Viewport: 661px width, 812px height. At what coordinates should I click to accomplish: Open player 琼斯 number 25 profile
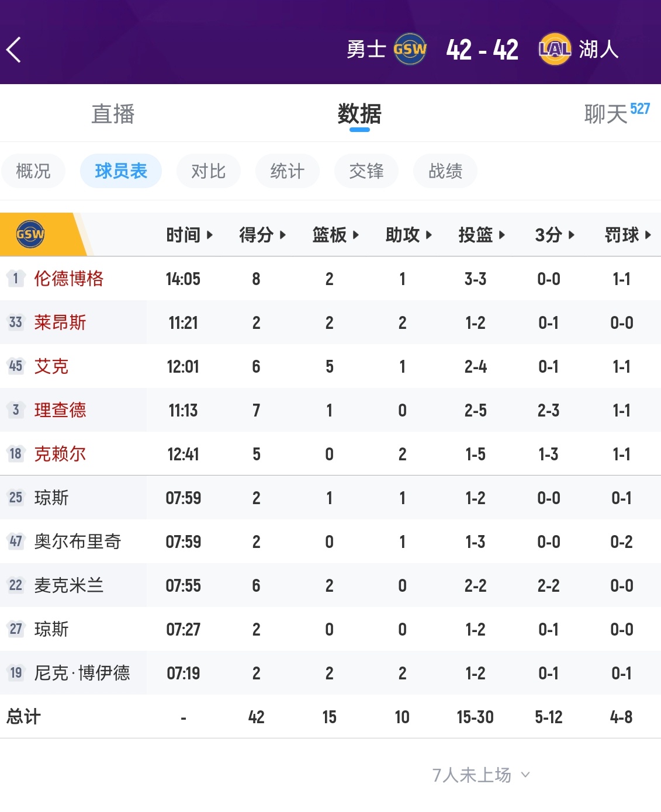pyautogui.click(x=51, y=498)
